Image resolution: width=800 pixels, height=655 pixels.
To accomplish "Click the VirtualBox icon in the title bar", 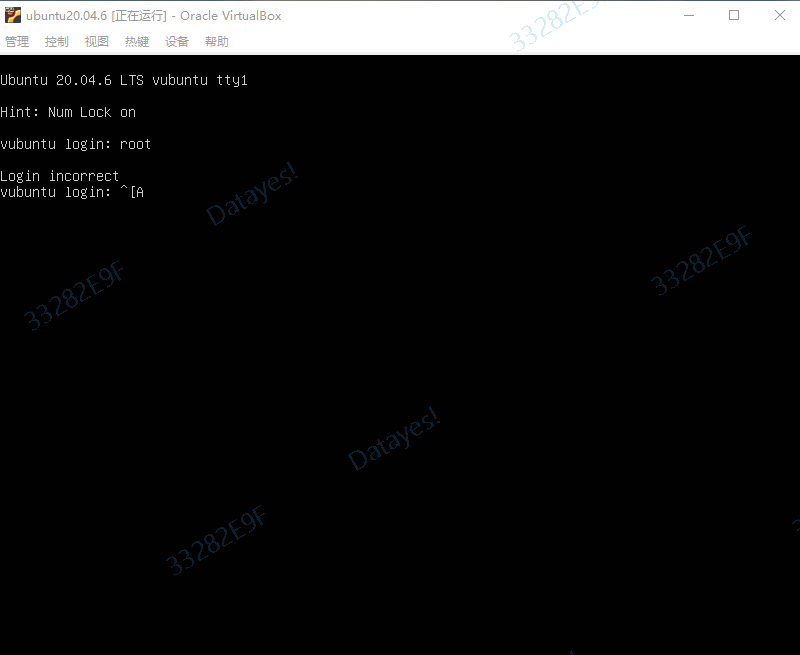I will tap(13, 15).
